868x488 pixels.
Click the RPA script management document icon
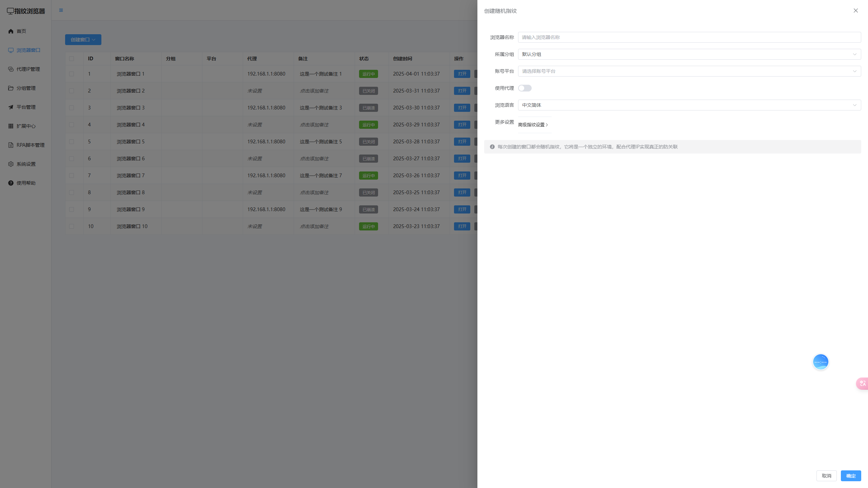point(11,145)
